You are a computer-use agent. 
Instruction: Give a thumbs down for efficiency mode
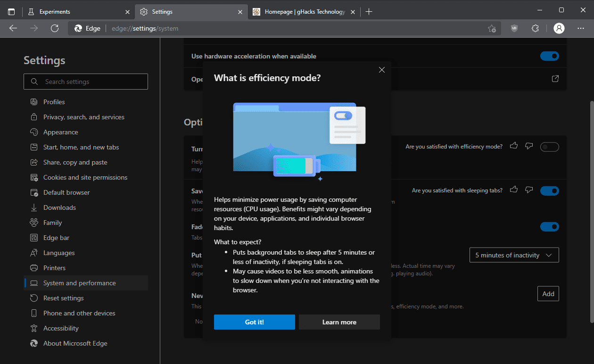[528, 146]
